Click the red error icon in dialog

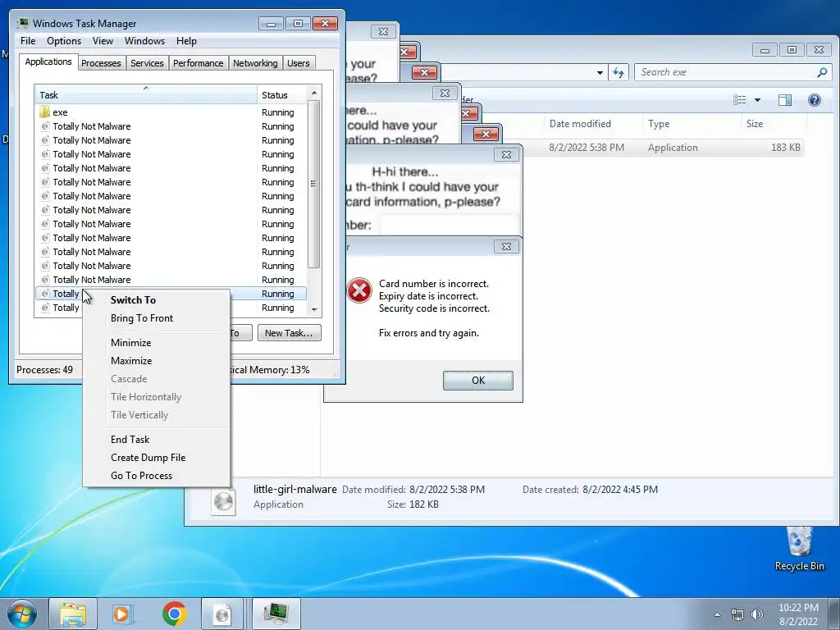[359, 290]
